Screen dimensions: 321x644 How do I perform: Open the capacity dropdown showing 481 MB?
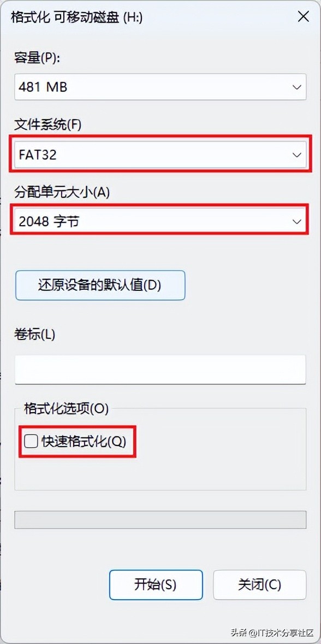(160, 87)
